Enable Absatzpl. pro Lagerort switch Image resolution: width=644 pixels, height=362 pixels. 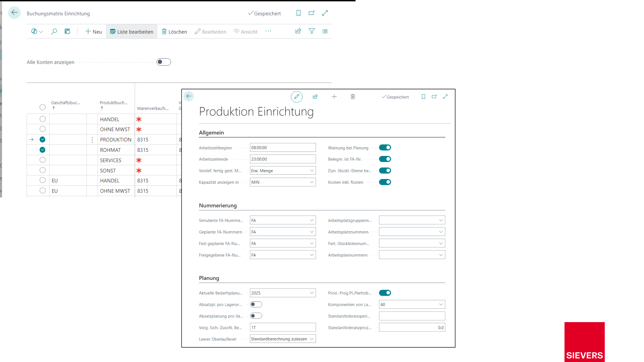coord(256,304)
